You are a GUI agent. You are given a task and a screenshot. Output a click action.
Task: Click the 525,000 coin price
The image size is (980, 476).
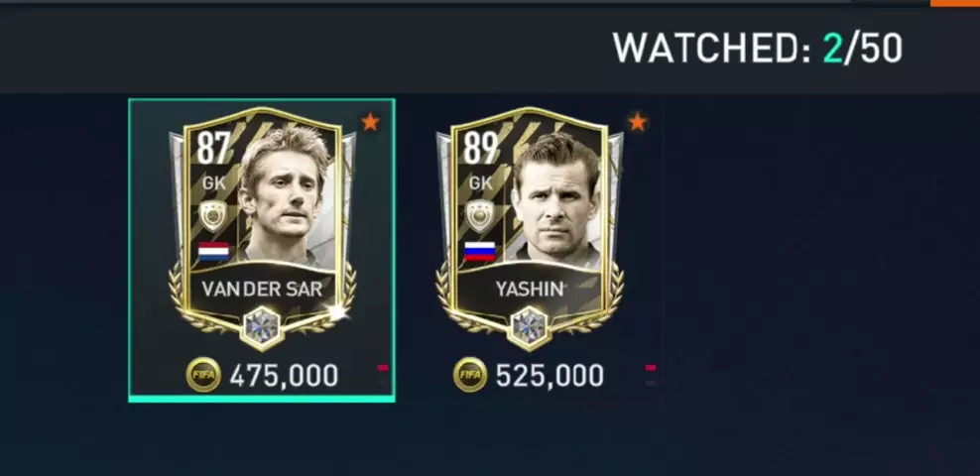pos(550,376)
